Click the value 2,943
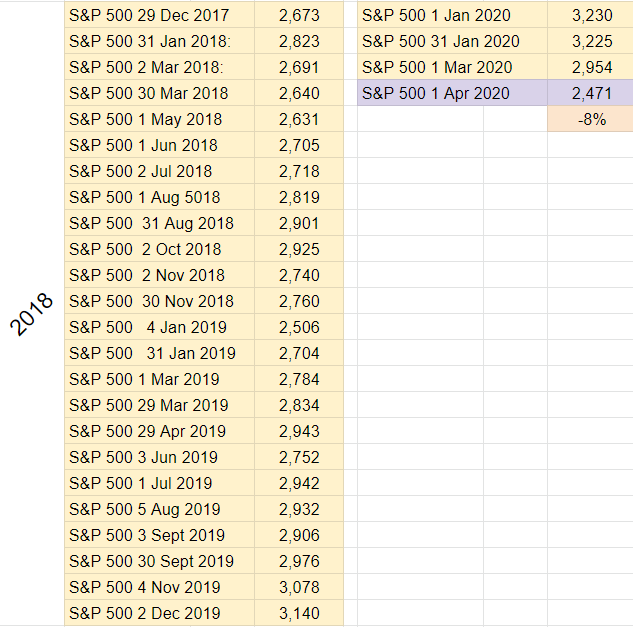The image size is (633, 627). tap(299, 431)
